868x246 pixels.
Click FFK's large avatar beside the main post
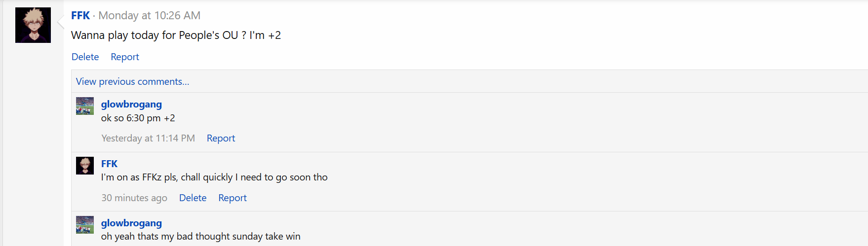coord(33,25)
